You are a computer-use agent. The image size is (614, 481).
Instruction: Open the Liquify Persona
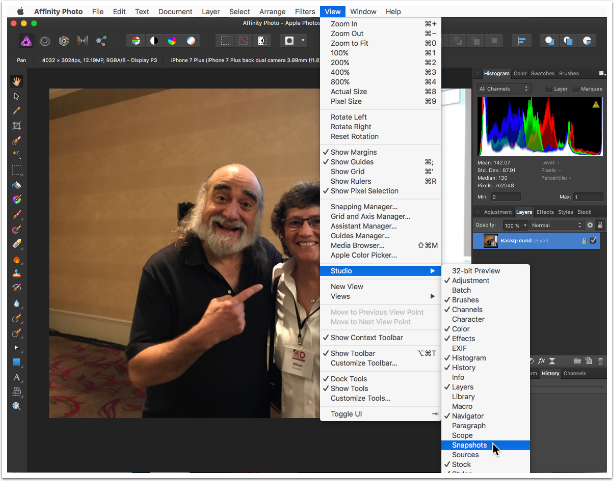pyautogui.click(x=45, y=41)
